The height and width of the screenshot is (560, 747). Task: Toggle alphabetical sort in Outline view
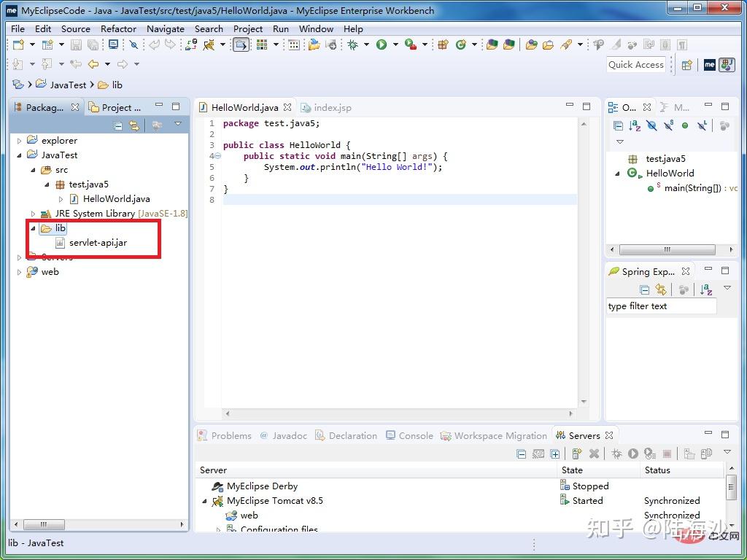tap(635, 125)
